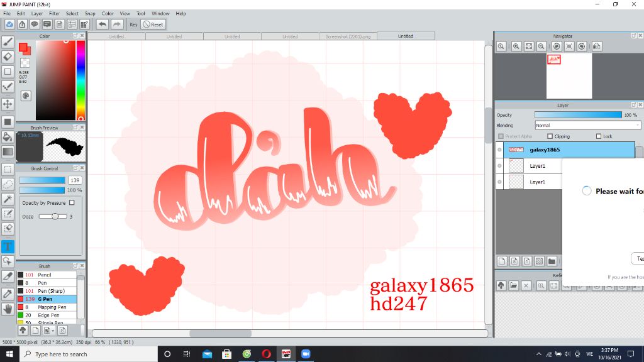Select the Divide/knife tool

[8, 277]
